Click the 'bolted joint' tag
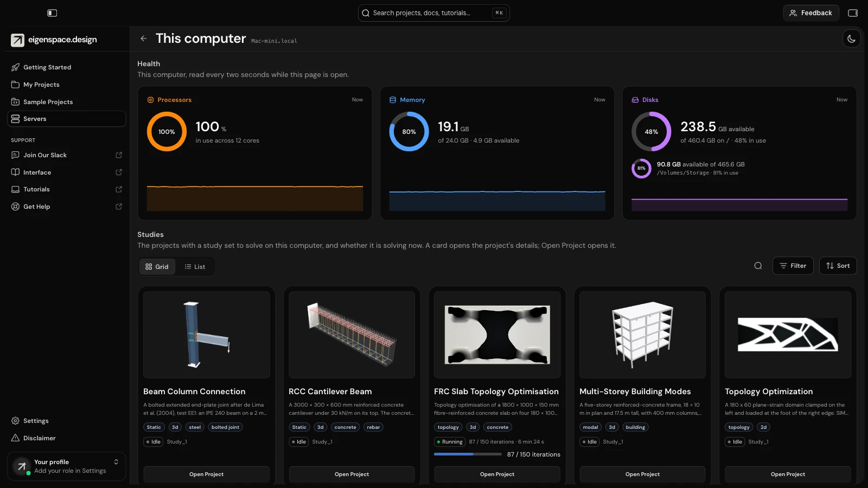The image size is (868, 488). (225, 427)
